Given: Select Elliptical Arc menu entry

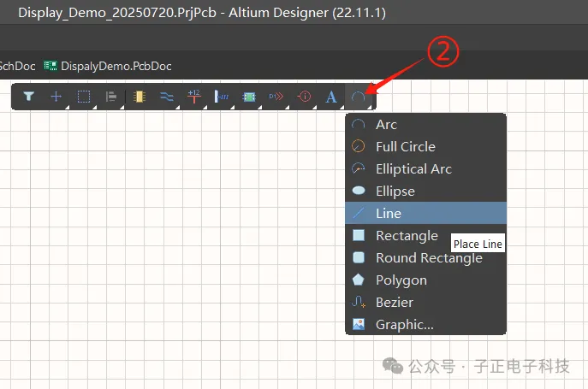Looking at the screenshot, I should (x=425, y=168).
